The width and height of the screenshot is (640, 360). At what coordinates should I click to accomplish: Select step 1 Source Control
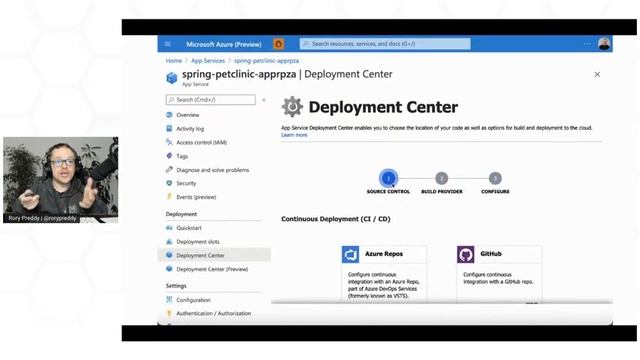click(388, 178)
